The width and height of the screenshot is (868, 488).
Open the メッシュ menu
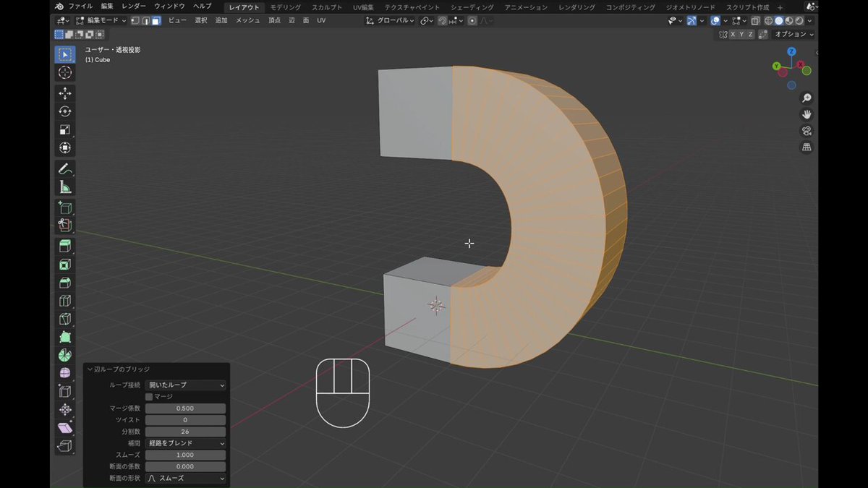[x=247, y=21]
